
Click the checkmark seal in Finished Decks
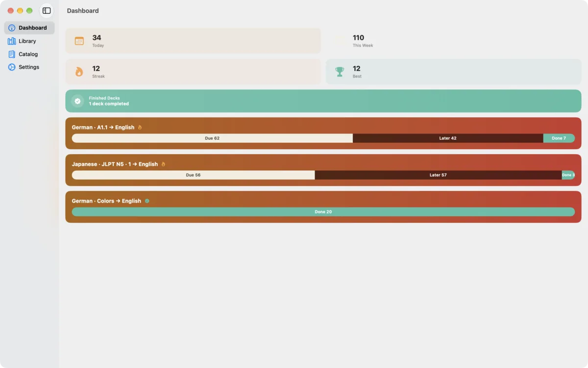pyautogui.click(x=77, y=101)
